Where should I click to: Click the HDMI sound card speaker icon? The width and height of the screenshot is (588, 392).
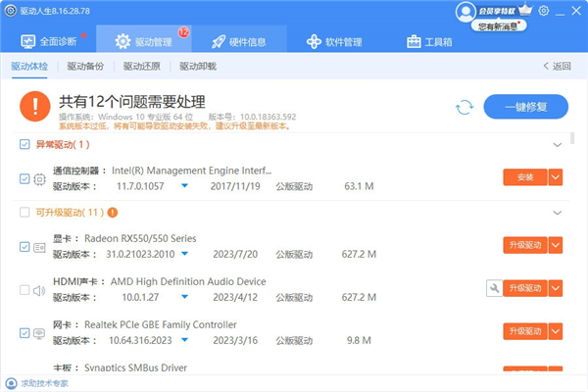(x=39, y=290)
